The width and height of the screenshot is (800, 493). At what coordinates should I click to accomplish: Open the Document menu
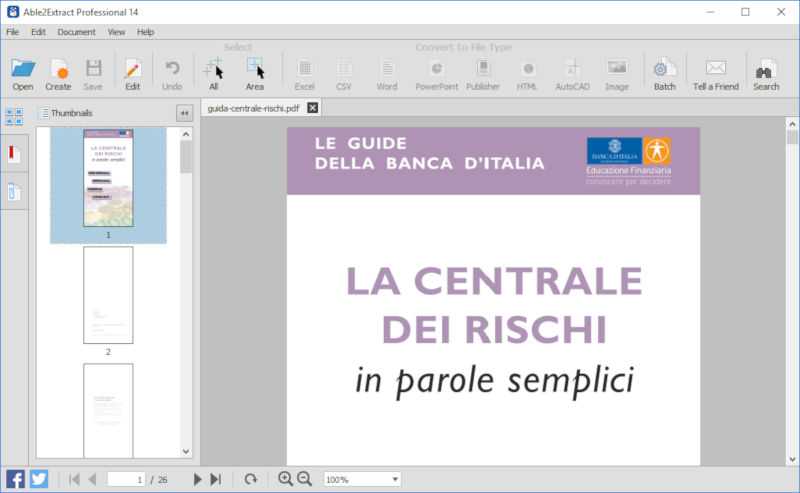coord(77,32)
